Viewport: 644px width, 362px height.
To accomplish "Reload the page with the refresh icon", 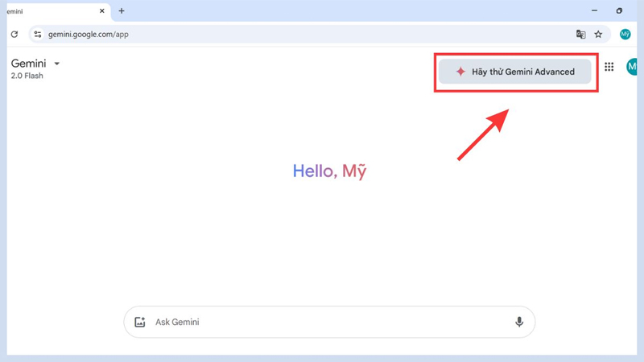I will 14,34.
